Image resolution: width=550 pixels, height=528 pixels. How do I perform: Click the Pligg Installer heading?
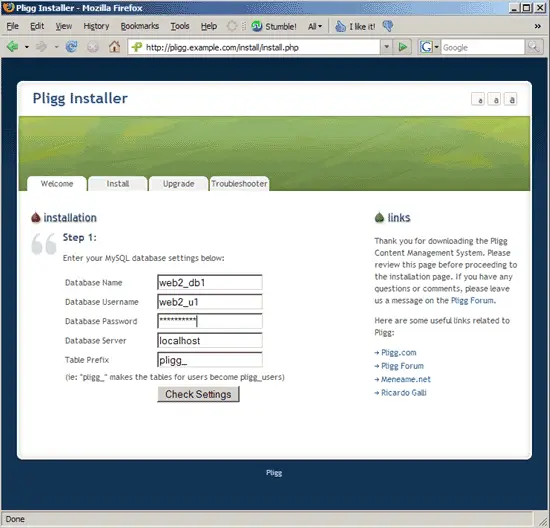click(80, 99)
